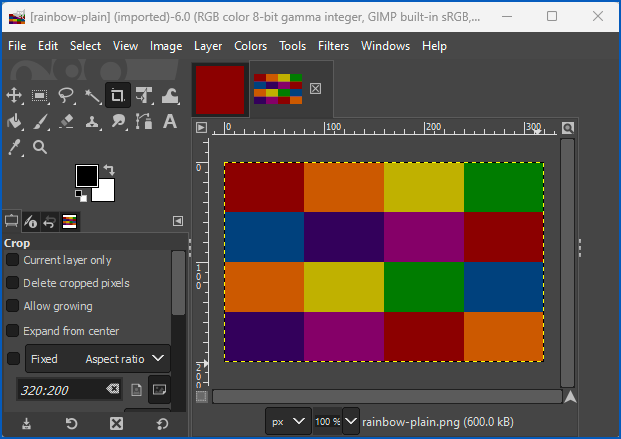Select the Eraser tool
This screenshot has width=621, height=439.
[x=66, y=122]
